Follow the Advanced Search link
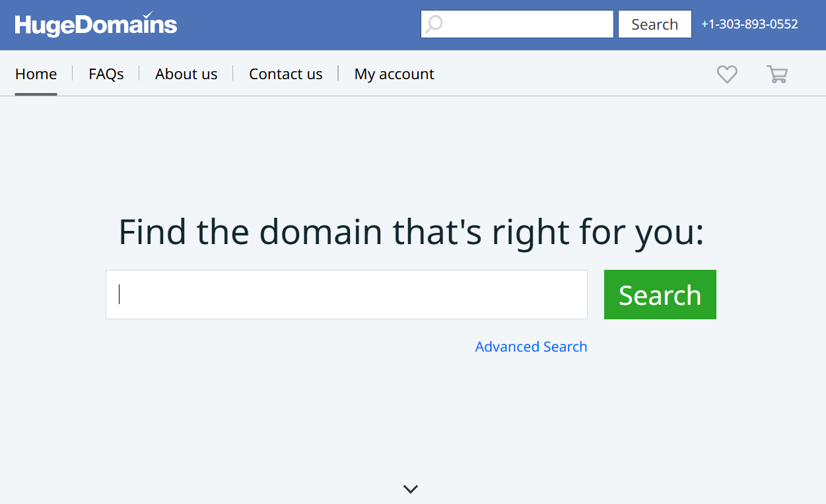This screenshot has width=826, height=504. [x=531, y=347]
